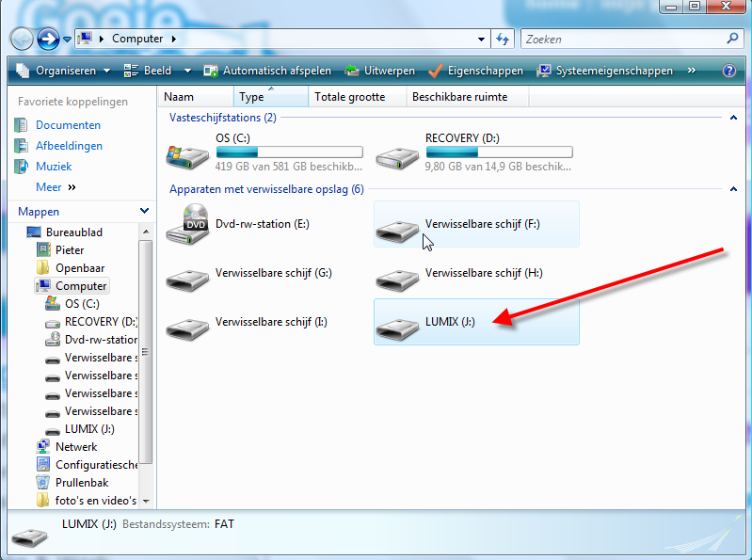Open Eigenschappen from the toolbar
Viewport: 752px width, 560px height.
coord(477,71)
